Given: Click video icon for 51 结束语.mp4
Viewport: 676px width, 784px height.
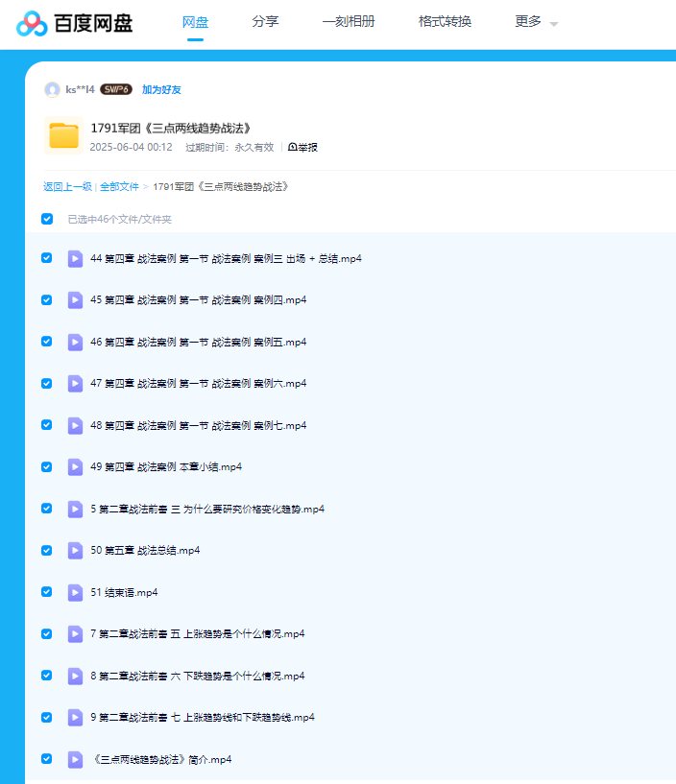Looking at the screenshot, I should pyautogui.click(x=75, y=592).
